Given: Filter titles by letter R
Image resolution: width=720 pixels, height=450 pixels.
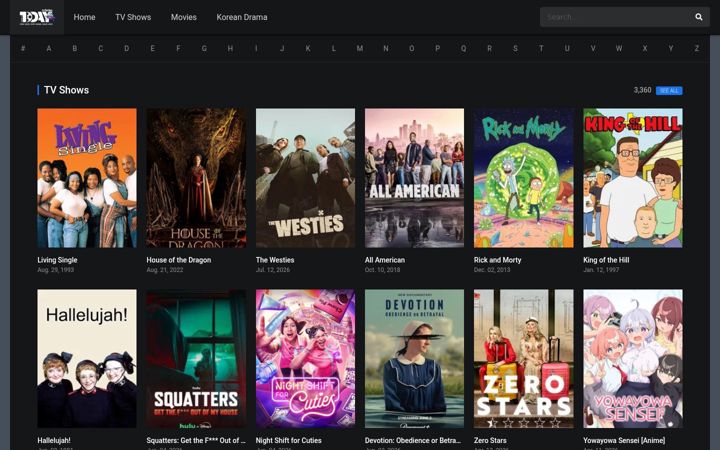Looking at the screenshot, I should pos(489,48).
